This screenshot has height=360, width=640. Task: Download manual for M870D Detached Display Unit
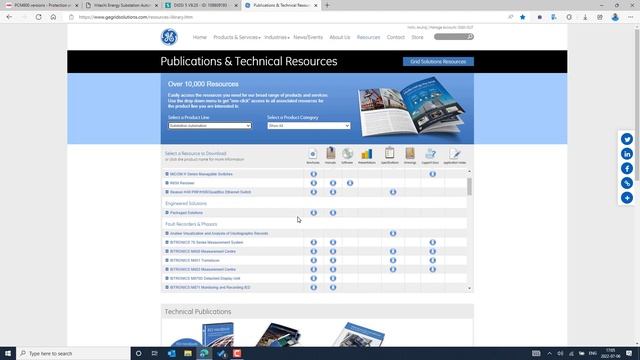coord(333,278)
